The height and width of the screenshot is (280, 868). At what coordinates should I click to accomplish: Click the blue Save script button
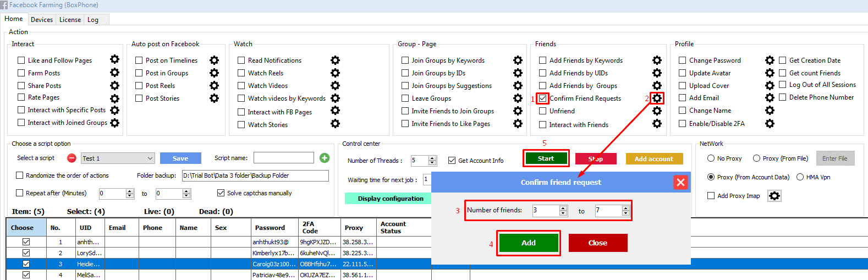click(x=180, y=158)
